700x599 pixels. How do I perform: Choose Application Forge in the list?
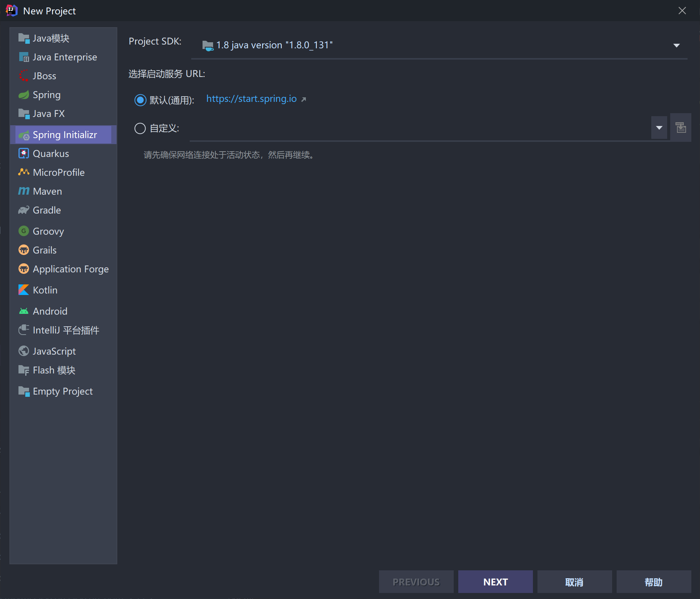click(63, 269)
